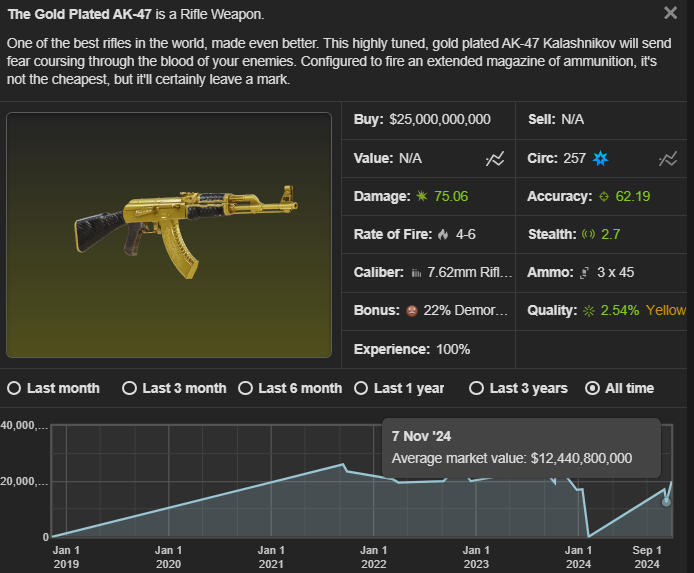Click the Caliber bullets icon
694x573 pixels.
click(416, 273)
